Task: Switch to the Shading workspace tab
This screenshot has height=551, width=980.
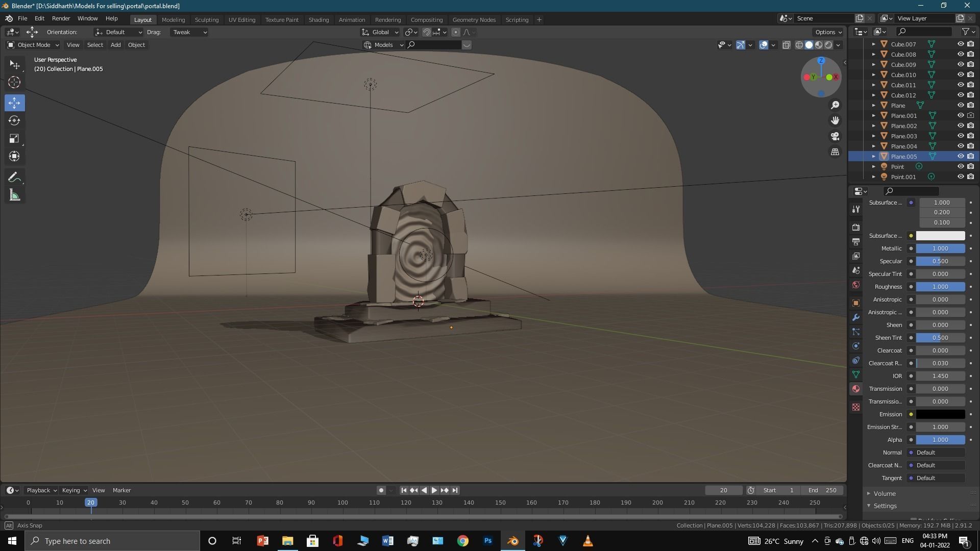Action: pyautogui.click(x=318, y=20)
